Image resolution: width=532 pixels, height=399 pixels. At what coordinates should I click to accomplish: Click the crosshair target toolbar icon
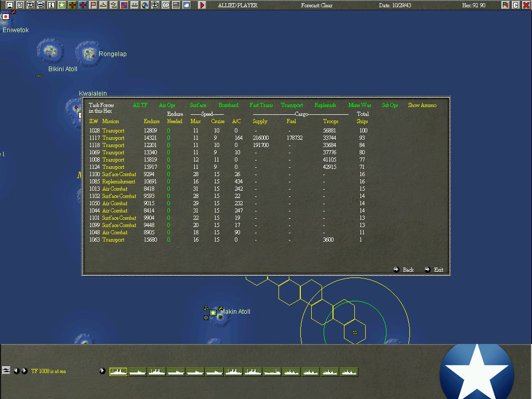155,5
